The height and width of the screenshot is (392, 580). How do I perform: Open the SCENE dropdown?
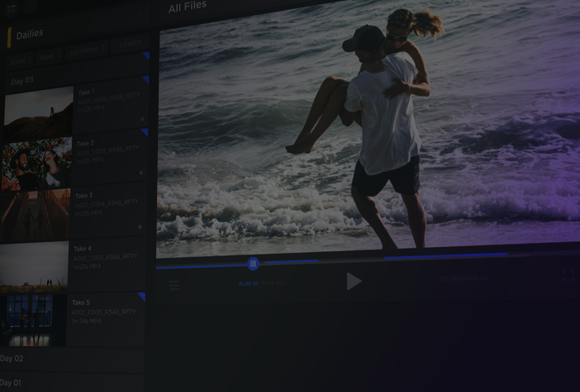(x=20, y=61)
